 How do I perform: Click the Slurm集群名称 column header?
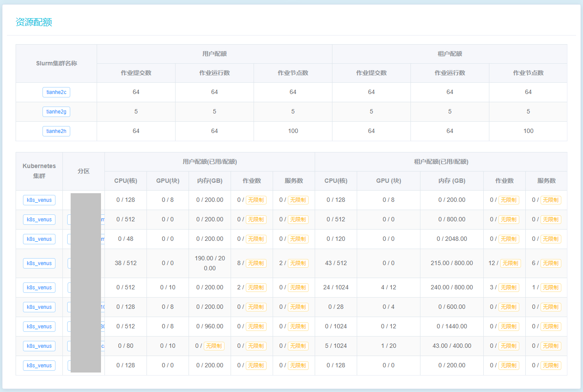56,63
